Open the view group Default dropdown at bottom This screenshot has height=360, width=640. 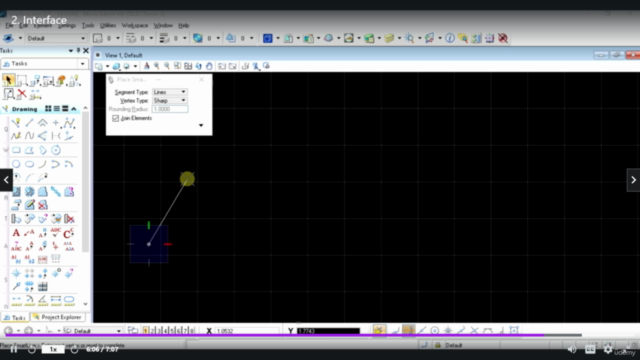(93, 331)
